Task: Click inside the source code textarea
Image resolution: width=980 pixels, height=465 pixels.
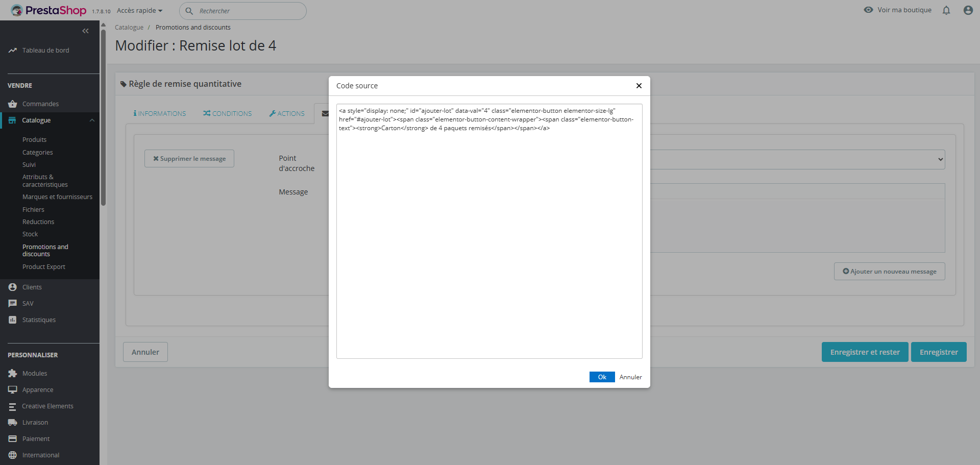Action: coord(489,231)
